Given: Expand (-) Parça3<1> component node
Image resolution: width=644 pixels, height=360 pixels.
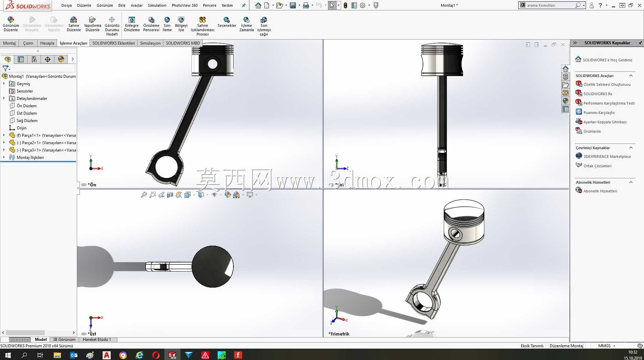Looking at the screenshot, I should 4,150.
